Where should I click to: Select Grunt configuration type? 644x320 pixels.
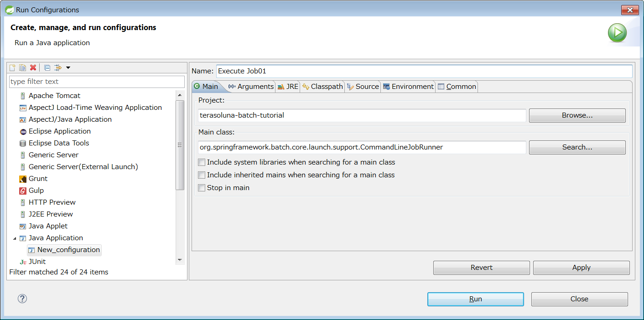coord(38,179)
